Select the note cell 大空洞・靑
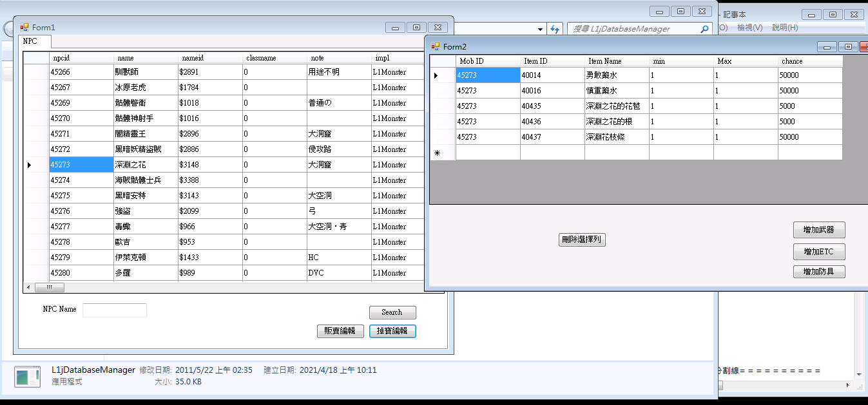The height and width of the screenshot is (405, 868). point(339,227)
